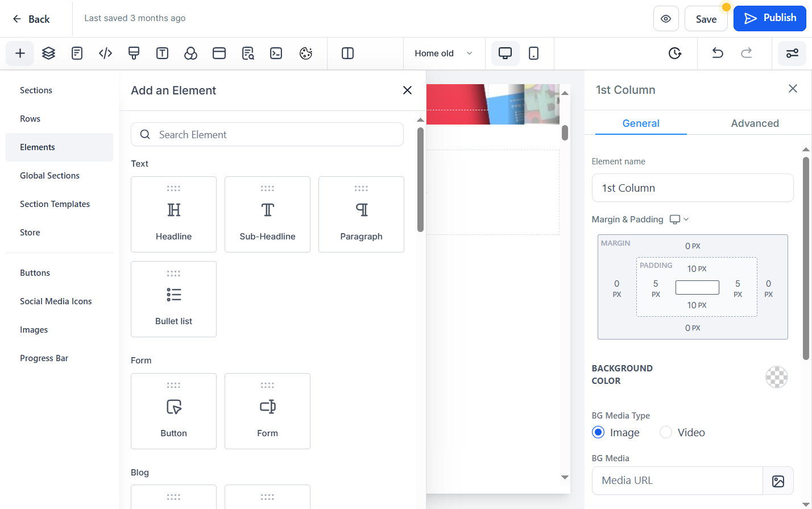
Task: Click the redo arrow
Action: (747, 53)
